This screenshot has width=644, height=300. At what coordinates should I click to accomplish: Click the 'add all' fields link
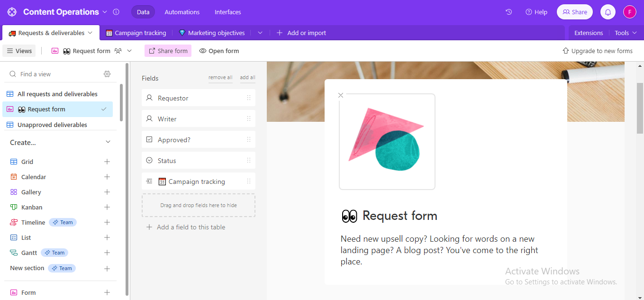(x=247, y=77)
